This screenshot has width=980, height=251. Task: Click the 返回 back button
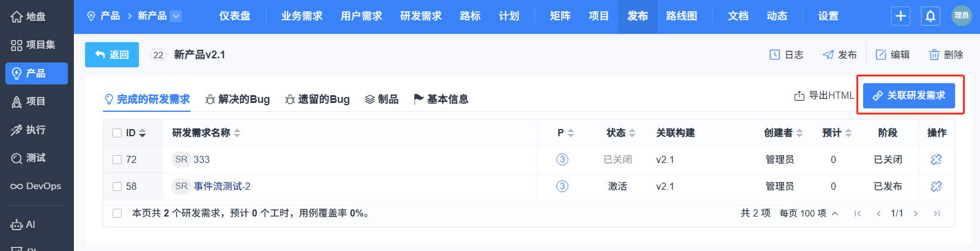[112, 55]
